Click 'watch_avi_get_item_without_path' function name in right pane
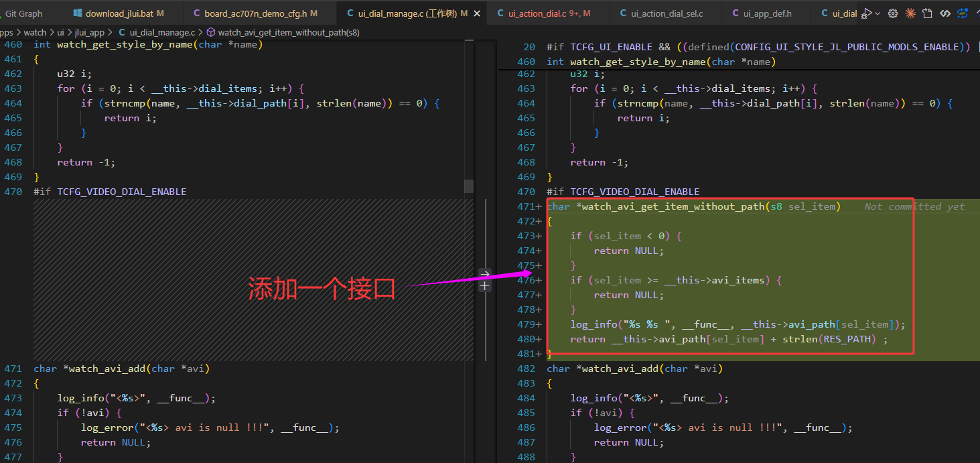This screenshot has height=463, width=980. coord(673,206)
